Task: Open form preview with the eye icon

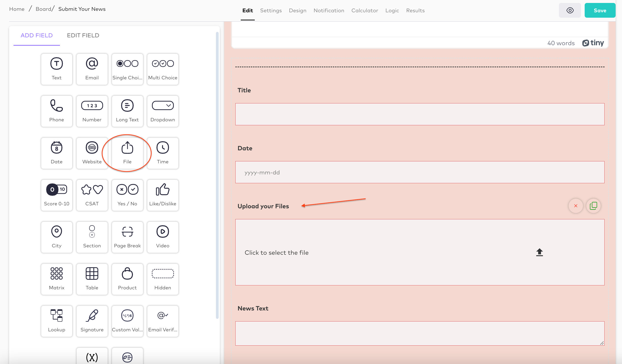Action: pyautogui.click(x=570, y=10)
